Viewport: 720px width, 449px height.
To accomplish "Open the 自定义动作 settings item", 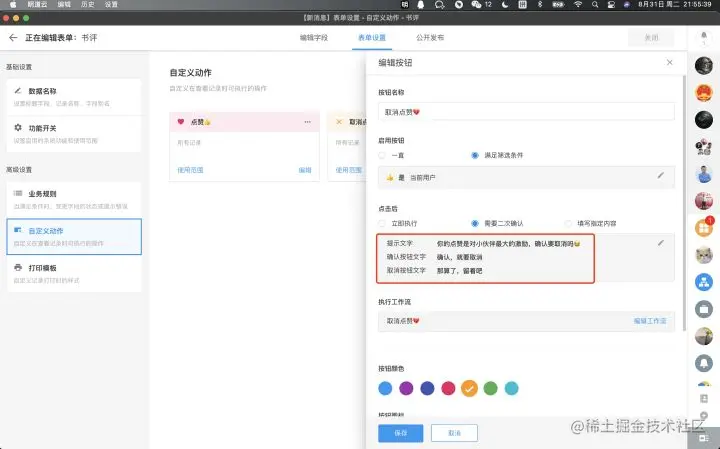I will tap(74, 236).
